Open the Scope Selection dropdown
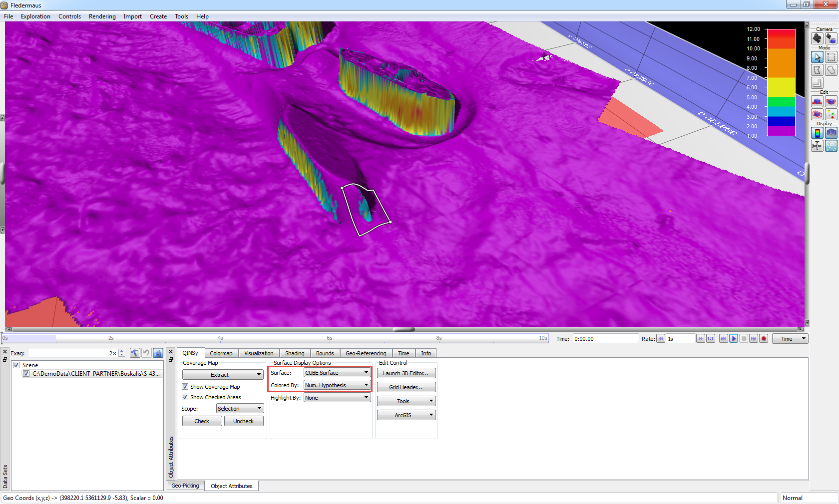 pos(240,409)
